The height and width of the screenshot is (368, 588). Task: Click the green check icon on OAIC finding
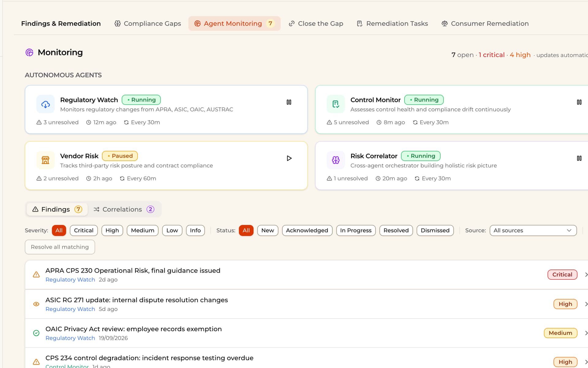[x=36, y=333]
